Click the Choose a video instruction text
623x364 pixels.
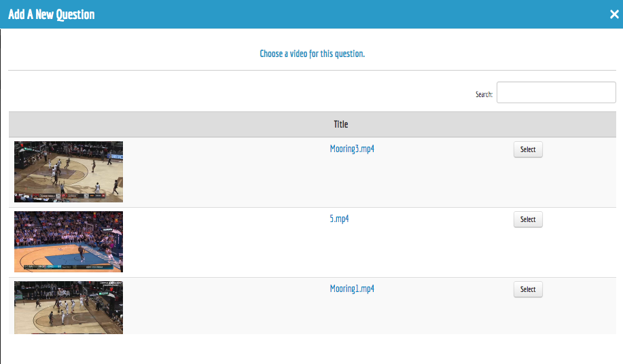tap(312, 54)
